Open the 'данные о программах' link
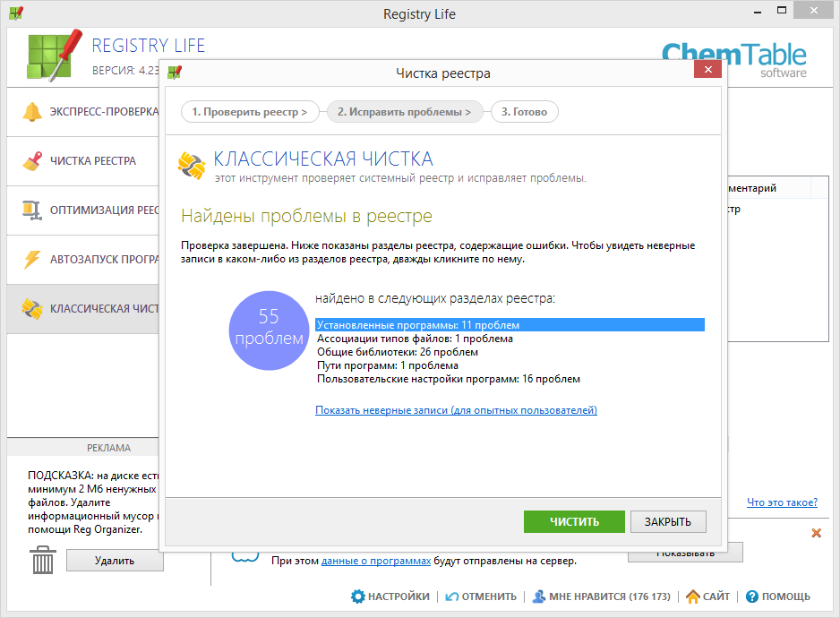The width and height of the screenshot is (840, 618). point(376,561)
